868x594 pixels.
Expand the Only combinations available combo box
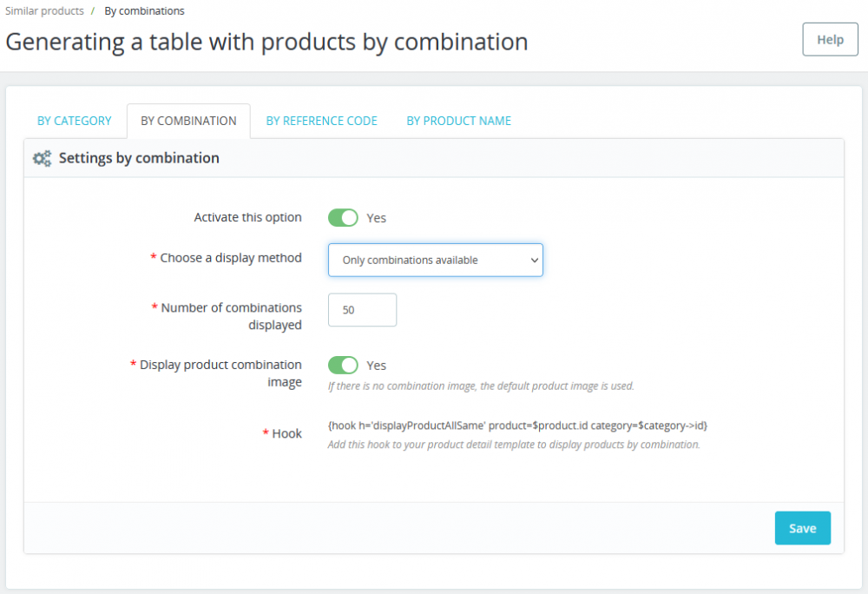pos(435,260)
